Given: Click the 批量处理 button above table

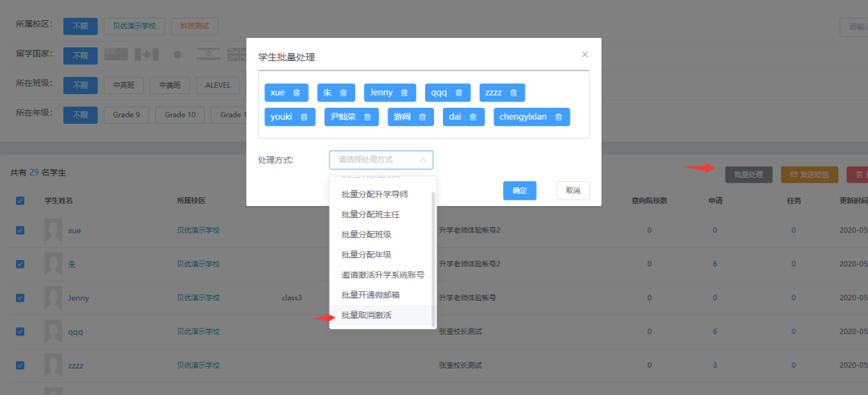Looking at the screenshot, I should [748, 174].
